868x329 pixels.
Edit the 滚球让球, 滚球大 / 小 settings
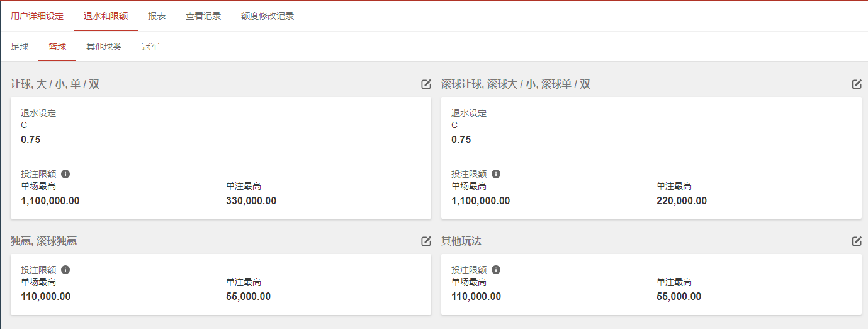pos(857,84)
